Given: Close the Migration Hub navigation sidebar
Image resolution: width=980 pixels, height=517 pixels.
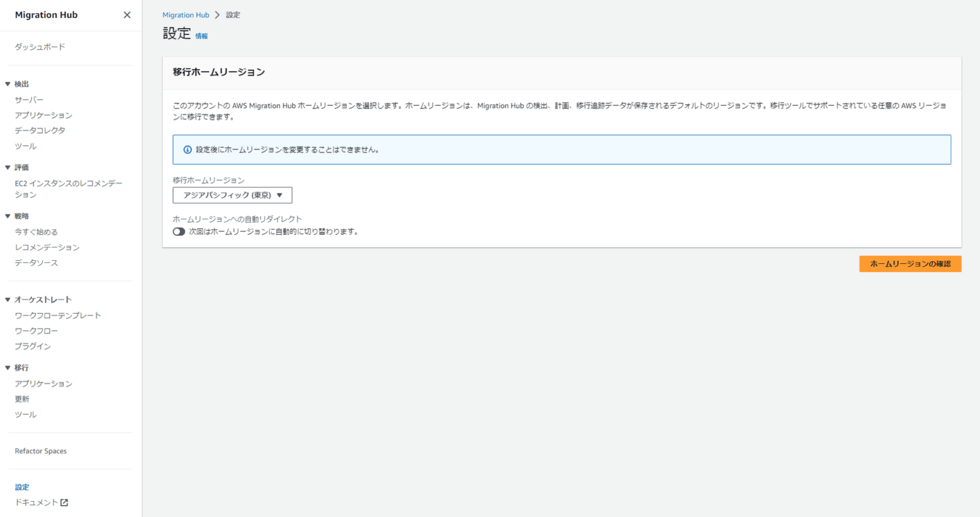Looking at the screenshot, I should click(x=126, y=15).
